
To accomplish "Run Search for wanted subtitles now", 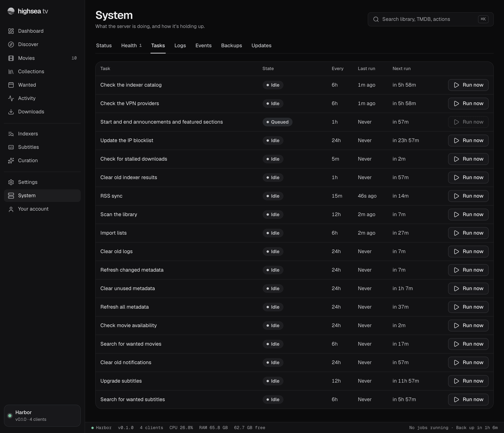I will pyautogui.click(x=468, y=400).
